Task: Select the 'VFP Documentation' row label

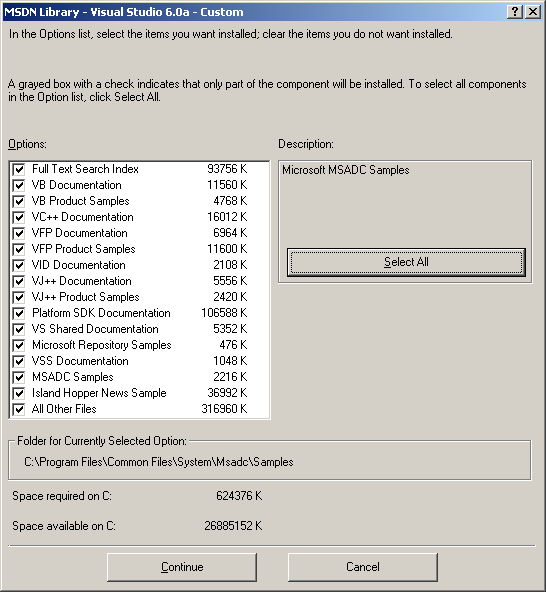Action: pyautogui.click(x=79, y=233)
